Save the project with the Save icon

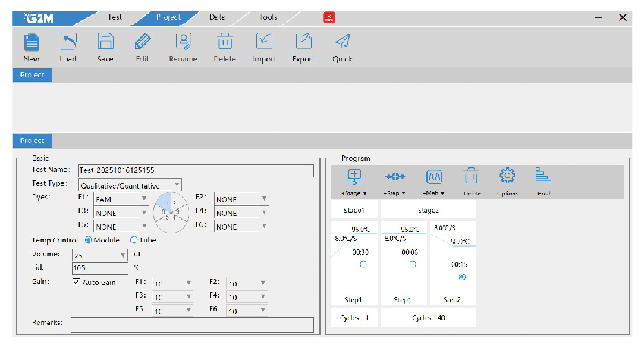pos(105,42)
